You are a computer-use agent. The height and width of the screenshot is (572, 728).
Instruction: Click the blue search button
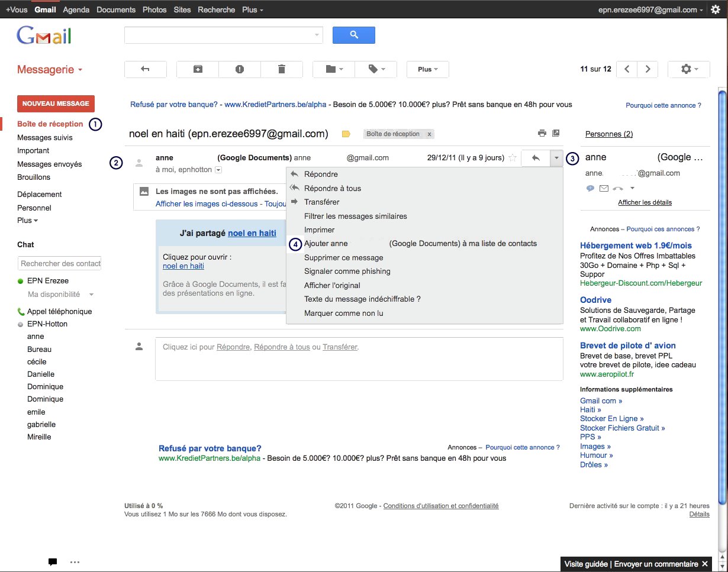(x=354, y=35)
